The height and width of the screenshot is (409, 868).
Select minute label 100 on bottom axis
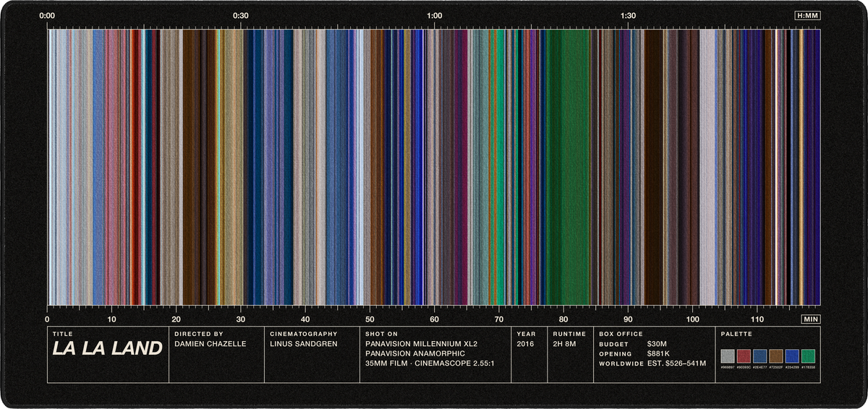click(x=693, y=319)
